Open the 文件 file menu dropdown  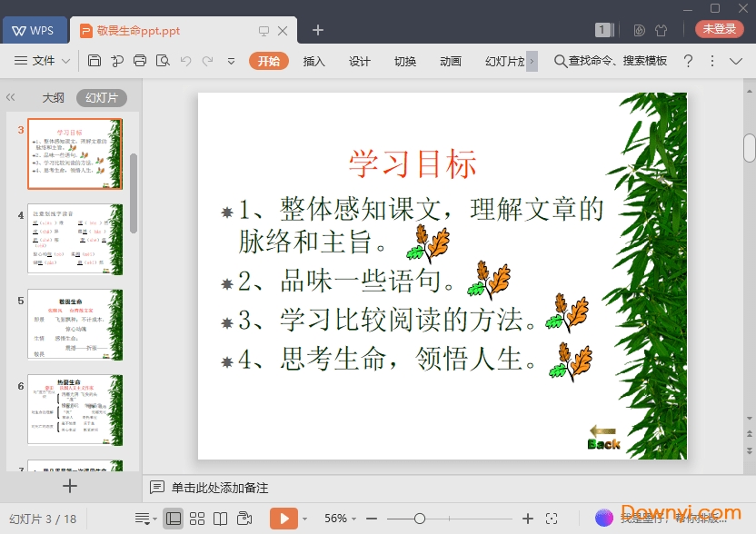click(43, 61)
